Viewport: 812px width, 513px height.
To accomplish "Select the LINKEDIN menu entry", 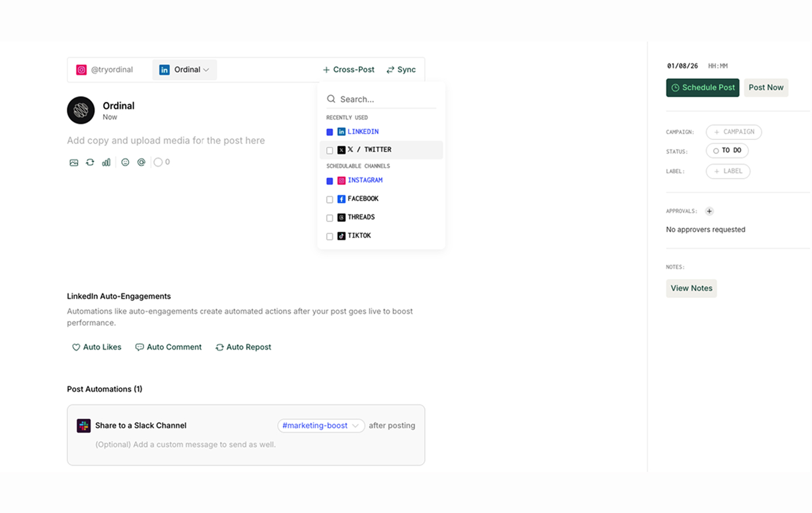I will (x=381, y=132).
